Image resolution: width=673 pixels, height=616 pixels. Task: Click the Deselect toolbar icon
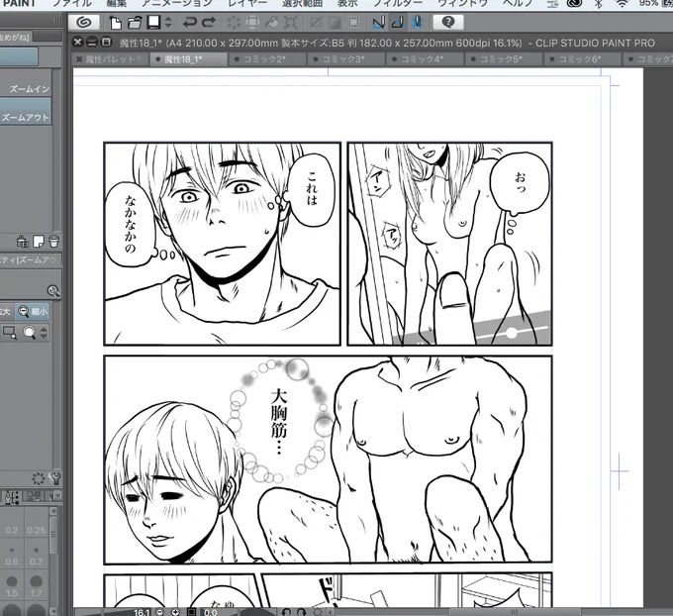point(316,23)
